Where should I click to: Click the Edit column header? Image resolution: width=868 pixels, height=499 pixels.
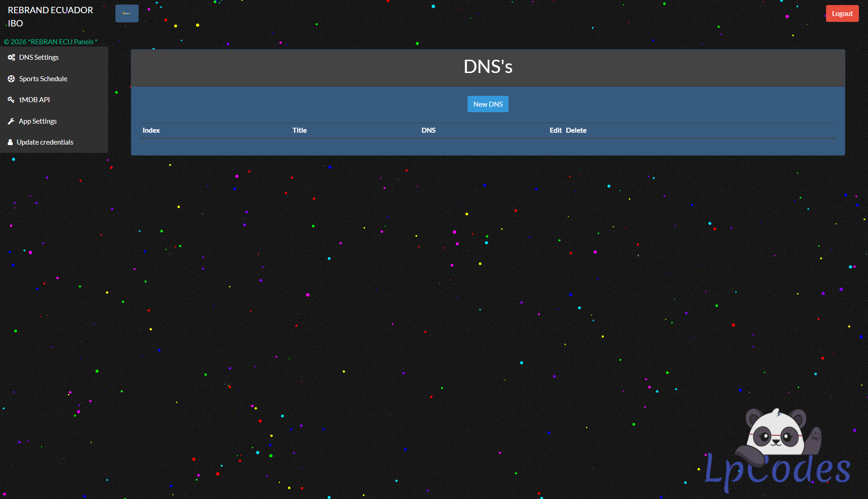(x=555, y=130)
